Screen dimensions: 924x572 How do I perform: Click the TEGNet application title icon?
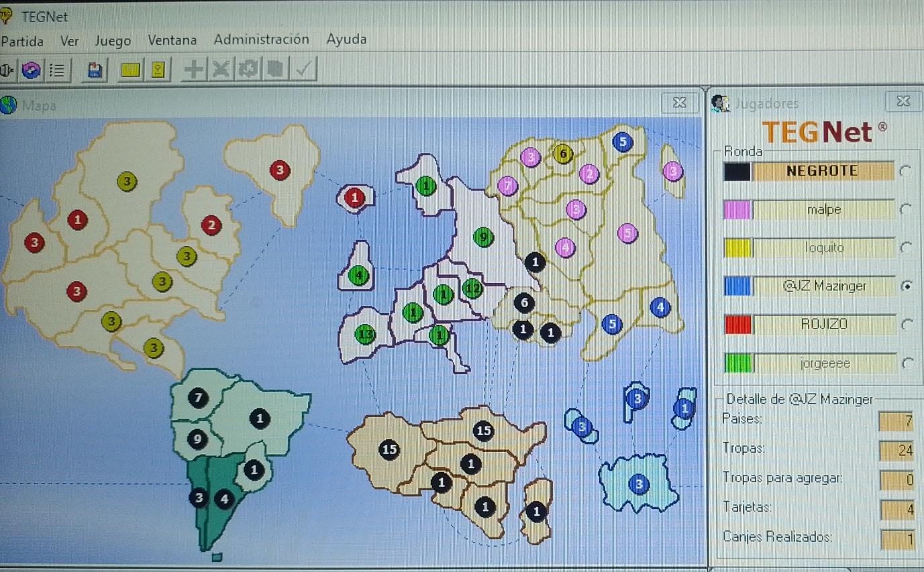pyautogui.click(x=7, y=15)
